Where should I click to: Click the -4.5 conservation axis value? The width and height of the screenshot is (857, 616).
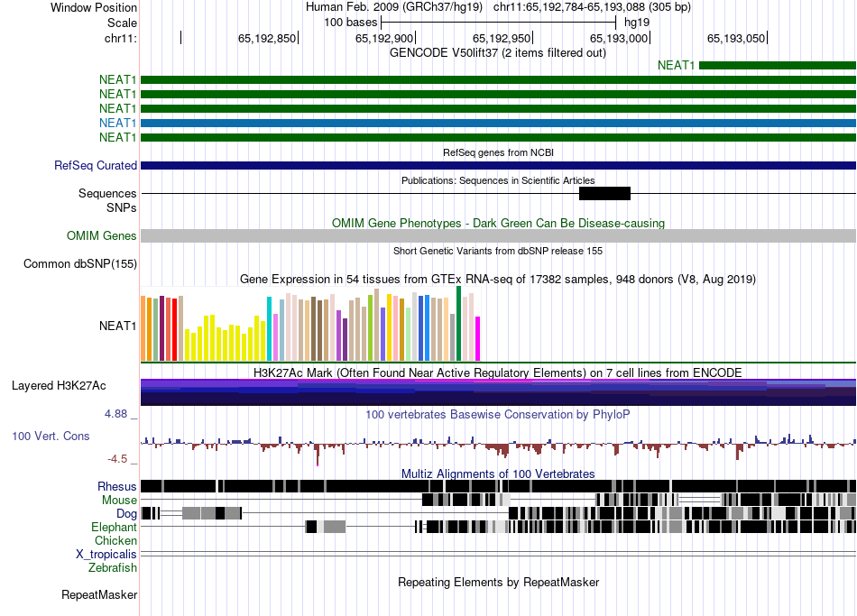117,458
